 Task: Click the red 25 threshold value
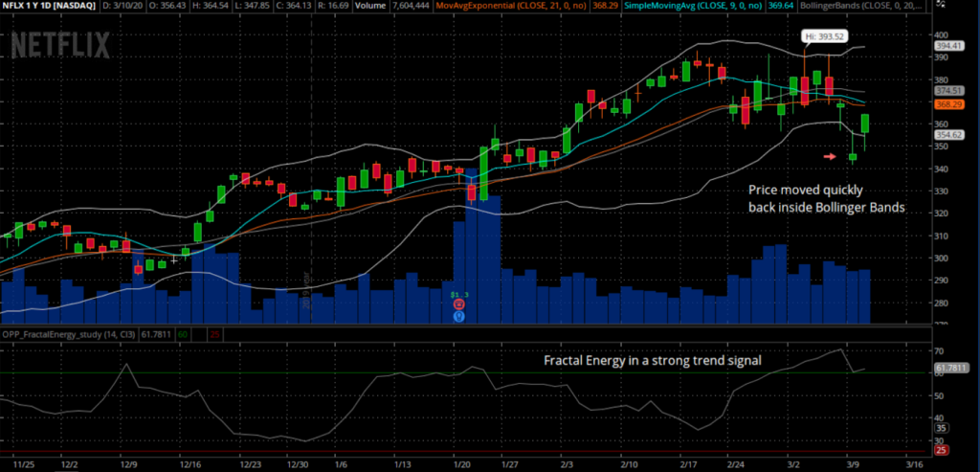click(214, 335)
